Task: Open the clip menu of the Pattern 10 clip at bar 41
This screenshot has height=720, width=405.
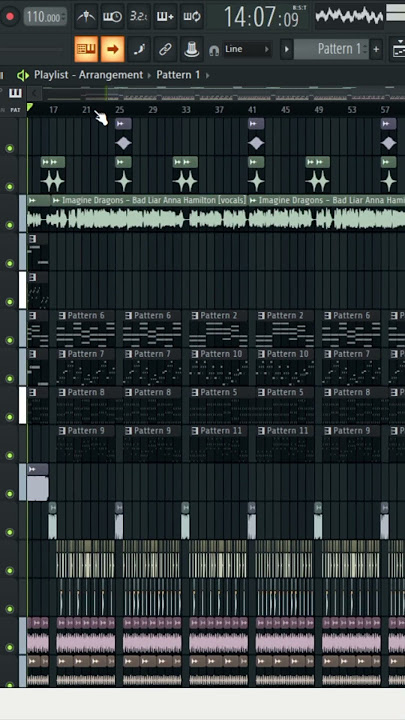Action: [261, 354]
